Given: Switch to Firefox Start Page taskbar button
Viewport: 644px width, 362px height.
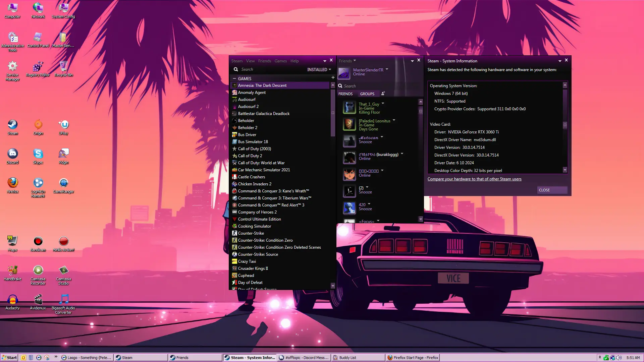Looking at the screenshot, I should pos(412,358).
